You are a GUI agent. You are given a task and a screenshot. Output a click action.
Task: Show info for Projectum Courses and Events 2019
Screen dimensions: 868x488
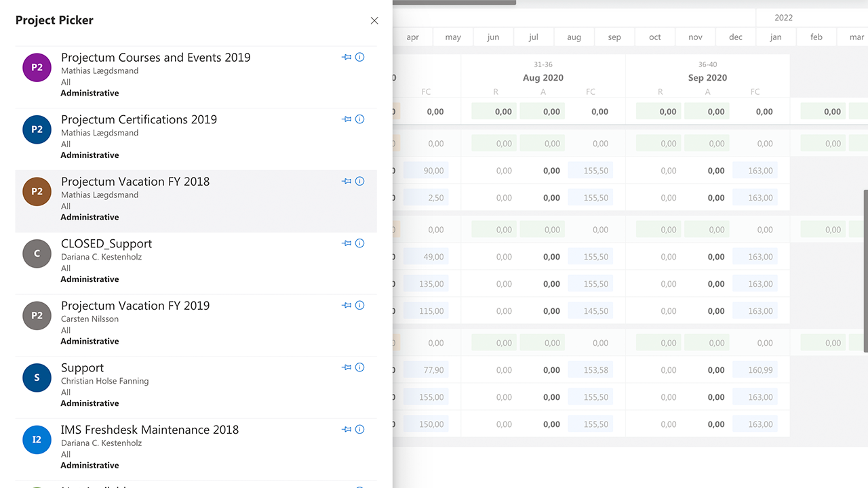(360, 57)
